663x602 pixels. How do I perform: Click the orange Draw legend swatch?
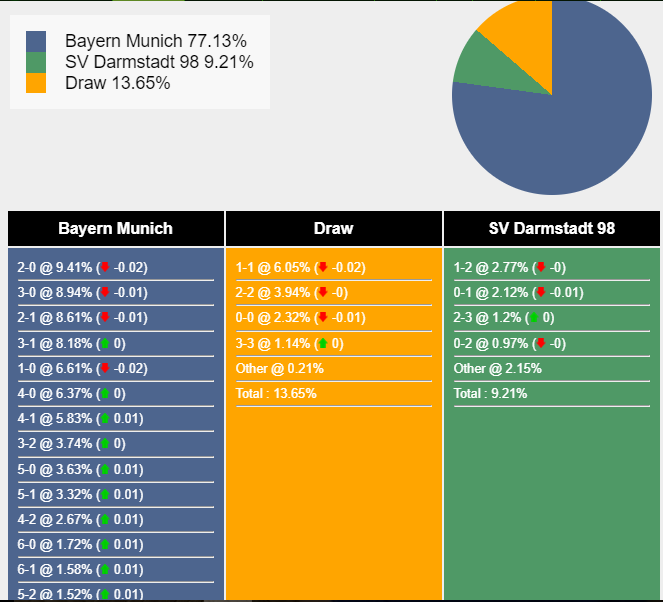coord(36,83)
